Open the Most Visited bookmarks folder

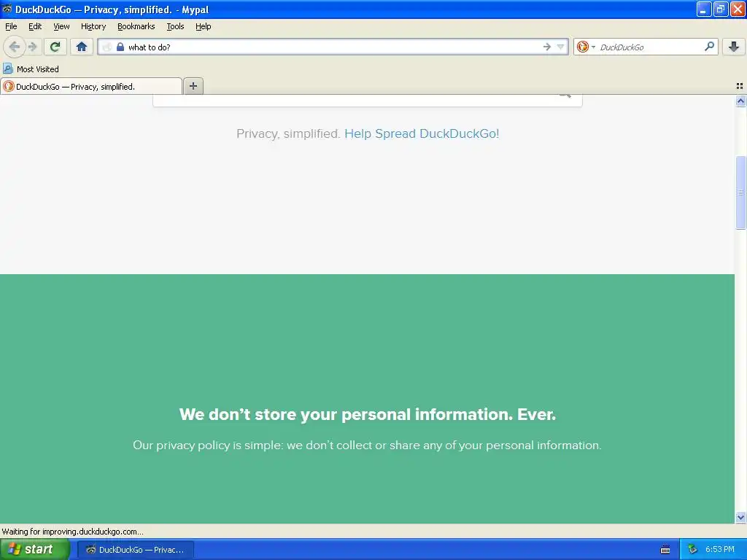tap(31, 69)
